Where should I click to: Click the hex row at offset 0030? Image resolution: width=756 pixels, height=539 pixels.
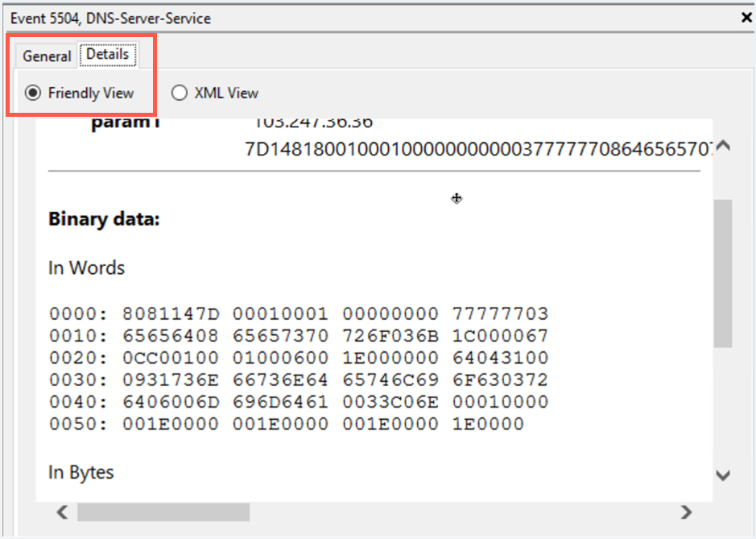tap(298, 379)
